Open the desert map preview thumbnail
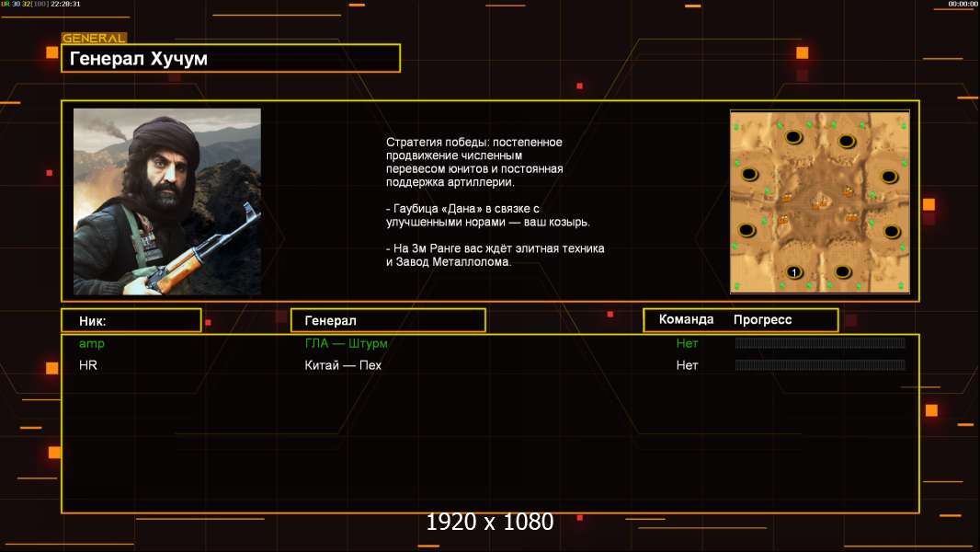This screenshot has height=552, width=980. tap(820, 201)
